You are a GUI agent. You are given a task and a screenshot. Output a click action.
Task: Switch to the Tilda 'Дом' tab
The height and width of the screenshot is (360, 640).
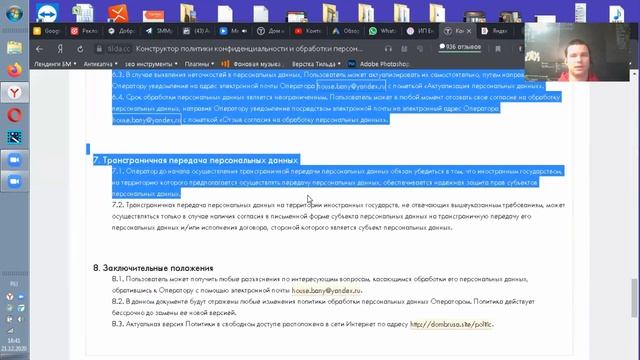point(271,31)
